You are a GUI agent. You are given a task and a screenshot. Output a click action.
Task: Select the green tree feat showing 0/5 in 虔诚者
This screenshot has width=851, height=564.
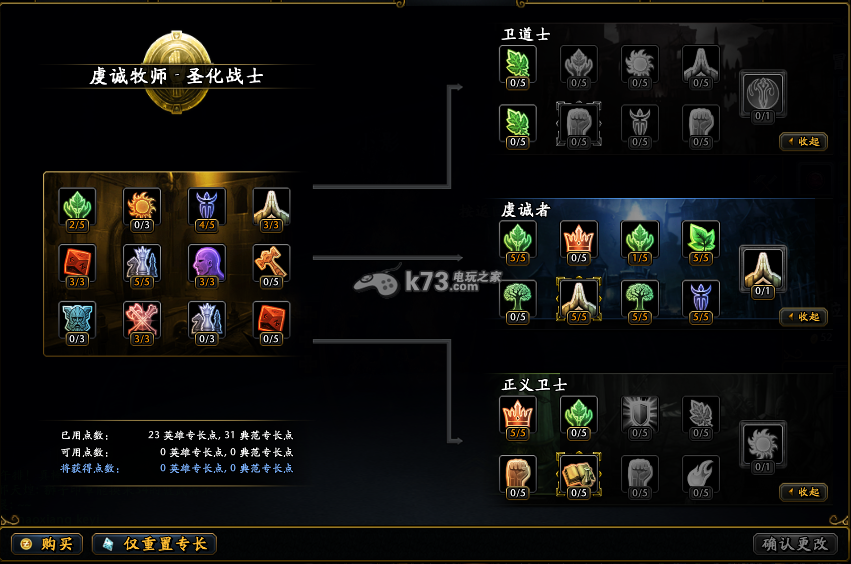click(x=518, y=301)
